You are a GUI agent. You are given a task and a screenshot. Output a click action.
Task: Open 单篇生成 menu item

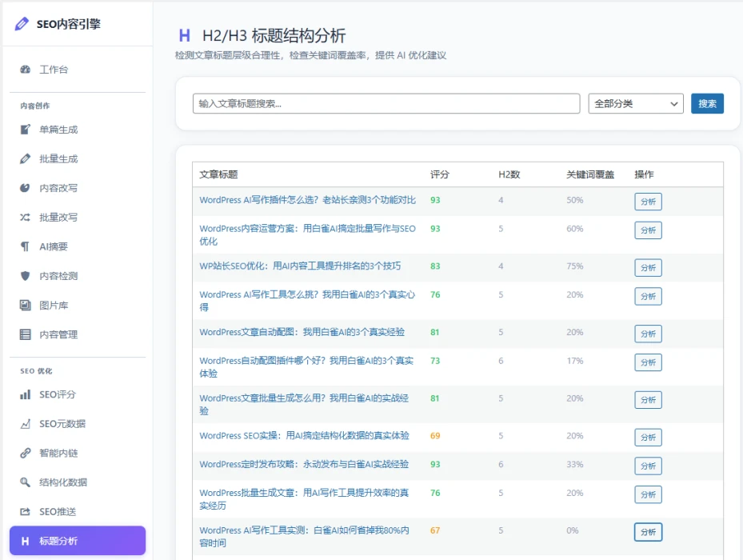[x=78, y=130]
